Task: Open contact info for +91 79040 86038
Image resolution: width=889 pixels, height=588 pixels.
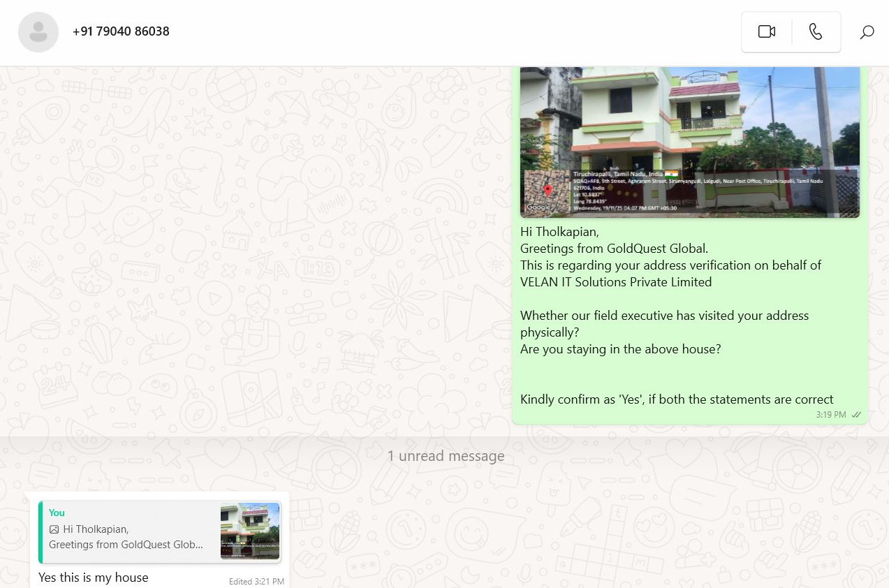Action: click(x=121, y=31)
